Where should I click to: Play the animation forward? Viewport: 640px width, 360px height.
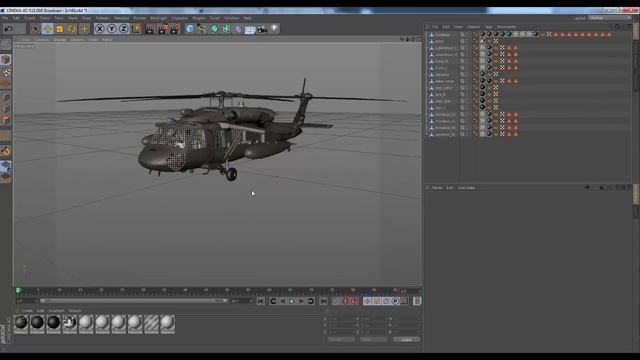tap(292, 301)
